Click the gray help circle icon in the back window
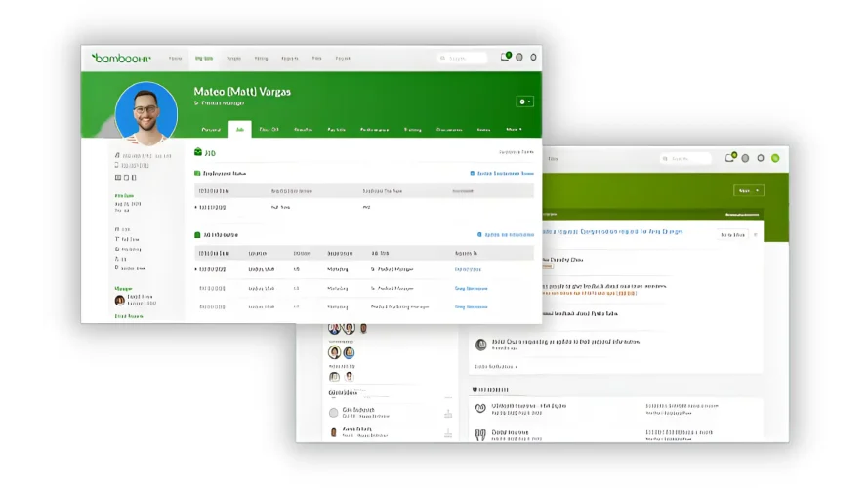868x488 pixels. click(x=745, y=158)
